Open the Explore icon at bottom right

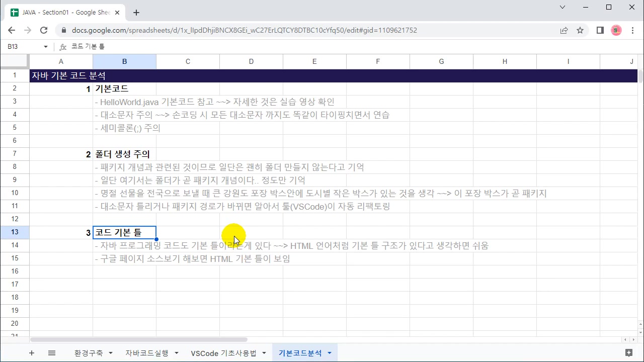629,353
